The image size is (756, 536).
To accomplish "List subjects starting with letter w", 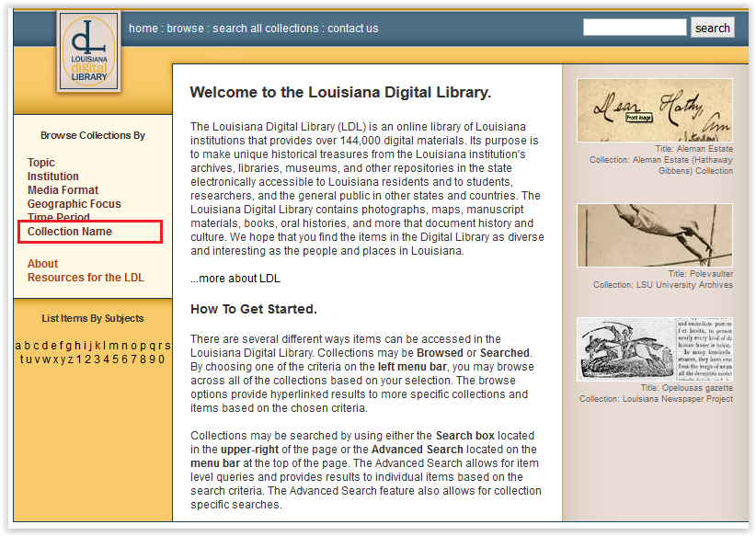I will (46, 359).
